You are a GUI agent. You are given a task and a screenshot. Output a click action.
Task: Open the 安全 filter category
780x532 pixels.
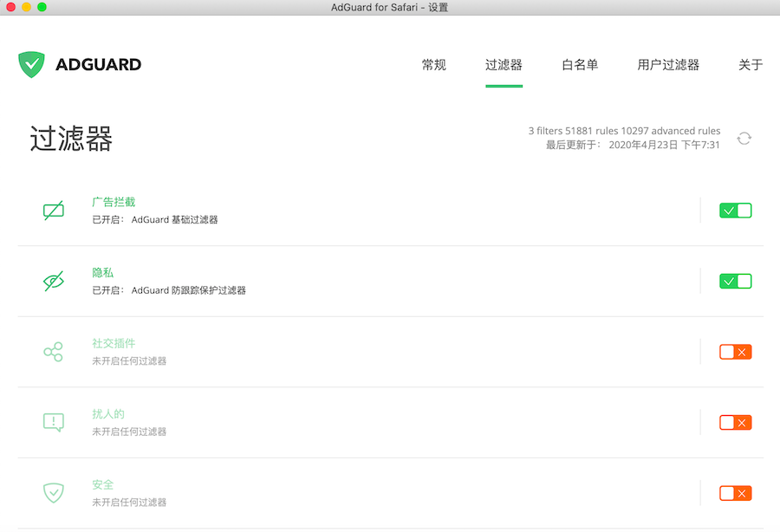[102, 484]
